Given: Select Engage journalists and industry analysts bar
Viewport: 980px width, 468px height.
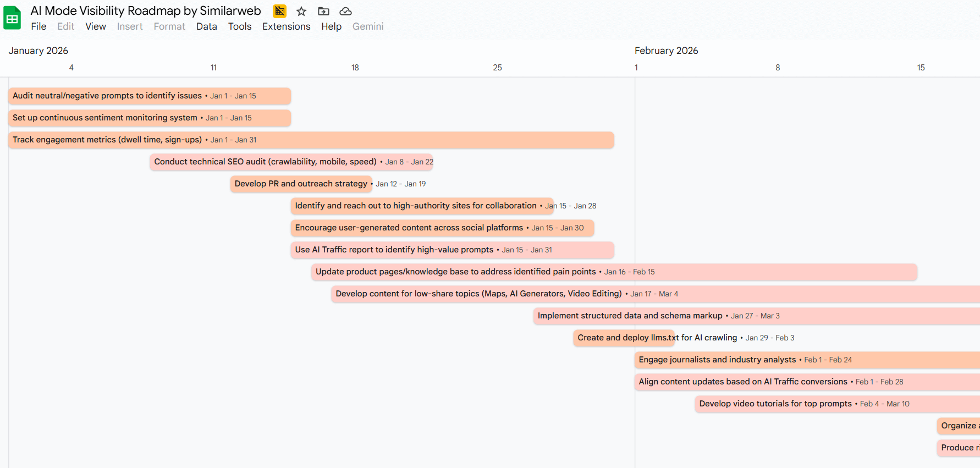Looking at the screenshot, I should [807, 360].
